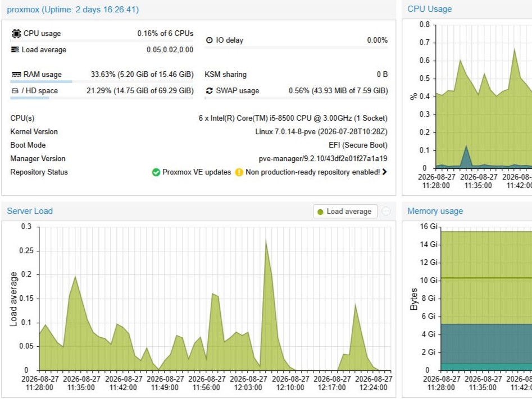Click the yellow repository warning icon
The height and width of the screenshot is (399, 532).
pos(239,172)
